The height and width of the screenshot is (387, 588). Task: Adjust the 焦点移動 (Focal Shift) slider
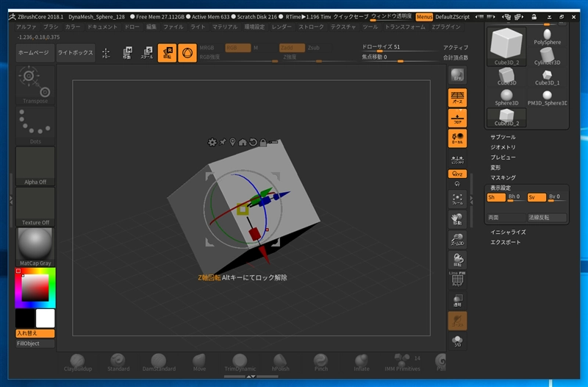coord(400,58)
